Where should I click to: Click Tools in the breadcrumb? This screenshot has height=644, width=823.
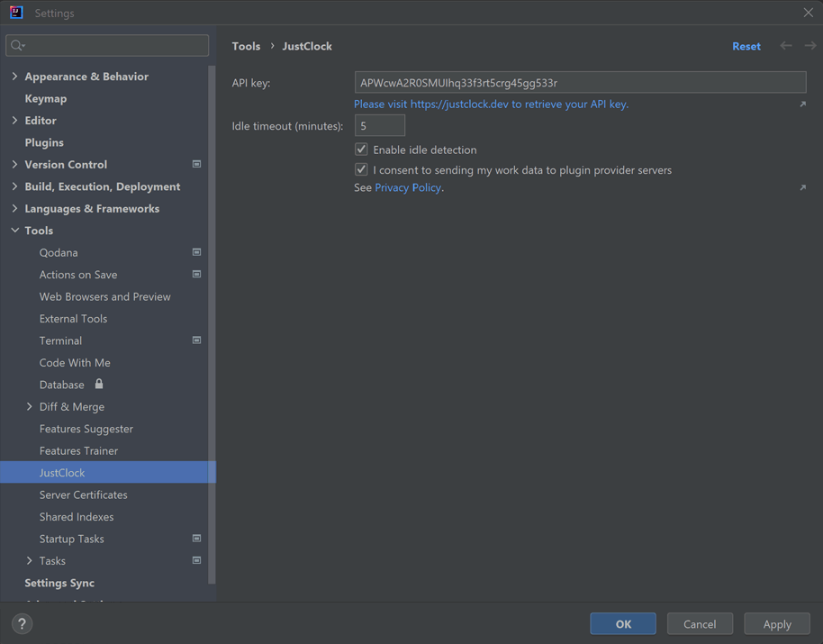(246, 46)
